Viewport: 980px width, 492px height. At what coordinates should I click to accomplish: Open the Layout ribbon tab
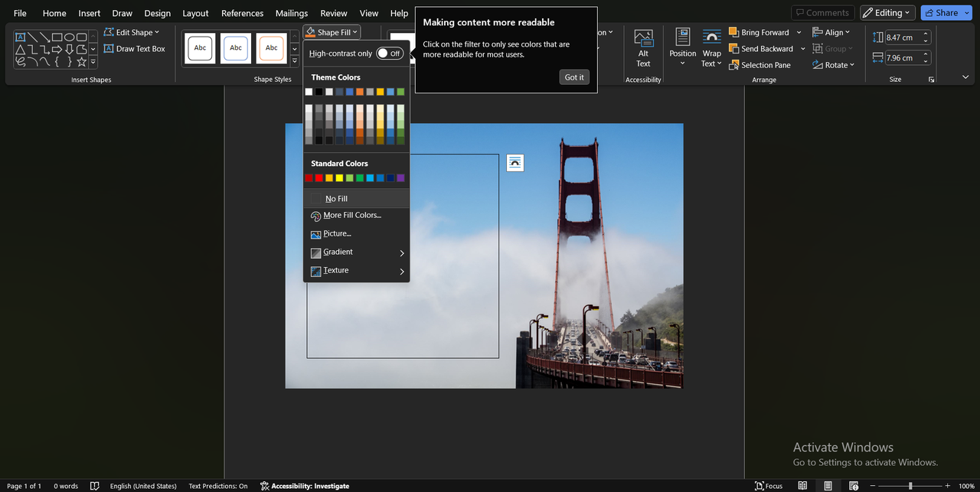195,13
